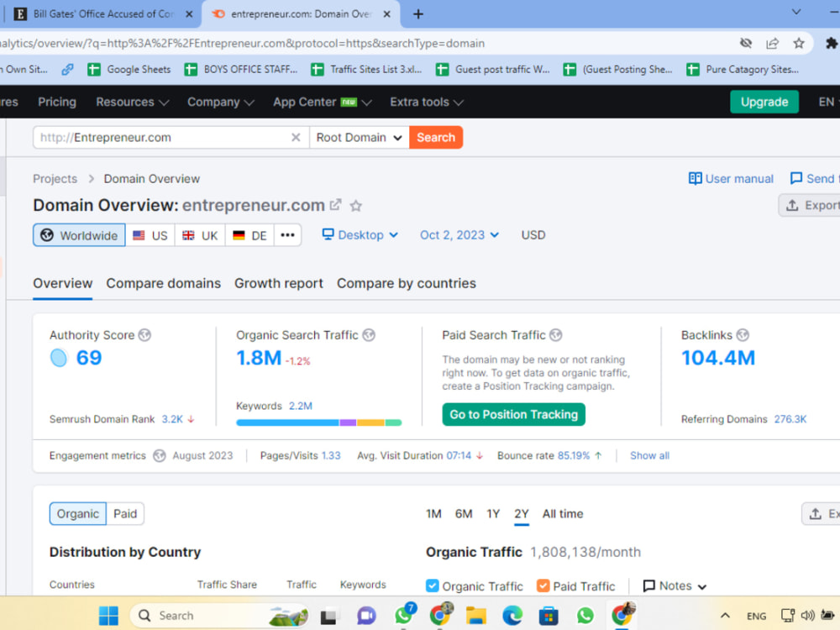Open Microsoft Store from the taskbar
Screen dimensions: 840x630
(x=549, y=616)
